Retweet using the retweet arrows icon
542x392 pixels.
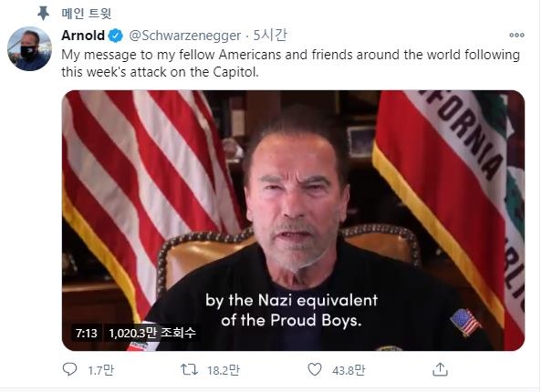pyautogui.click(x=189, y=369)
